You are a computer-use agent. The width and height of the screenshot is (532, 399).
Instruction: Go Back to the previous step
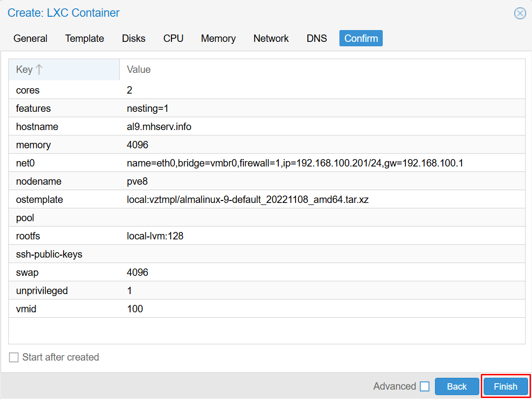click(x=457, y=387)
